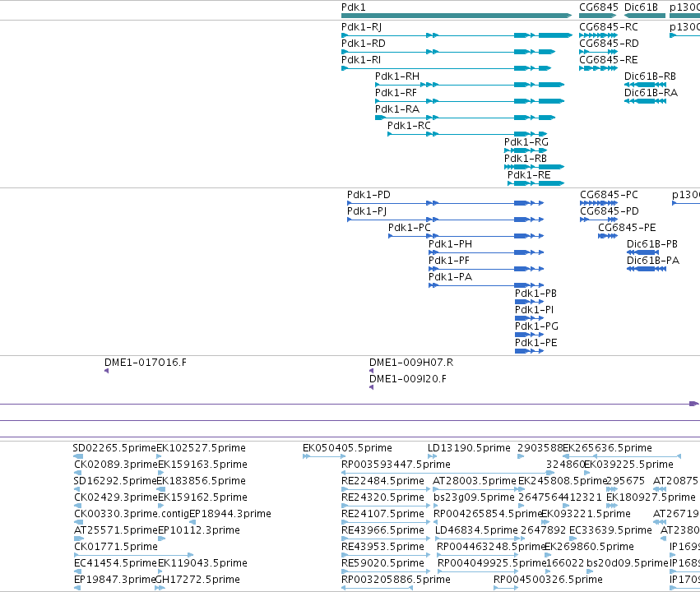Click transcript CG6845-RD
700x592 pixels.
(599, 52)
